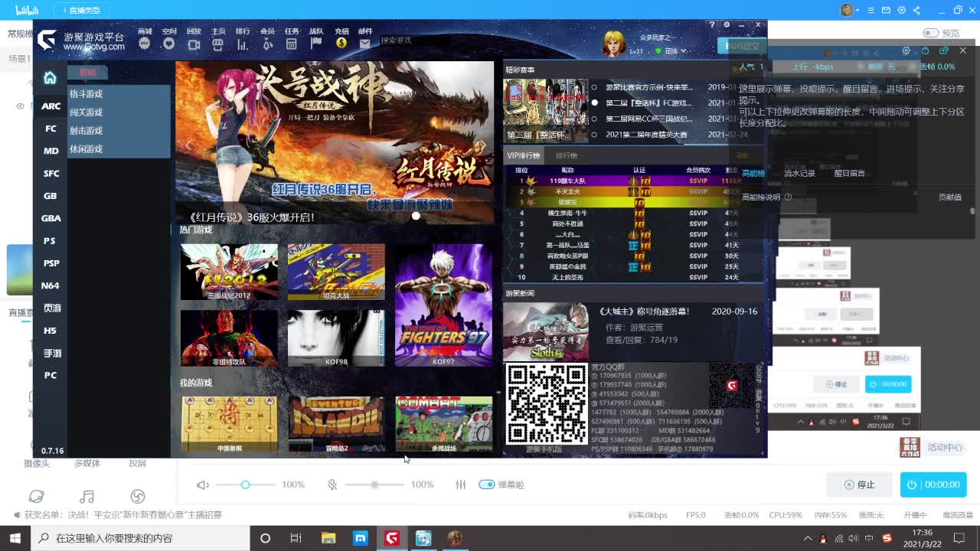The width and height of the screenshot is (980, 551).
Task: Open the 空间 heart icon
Action: point(169,44)
